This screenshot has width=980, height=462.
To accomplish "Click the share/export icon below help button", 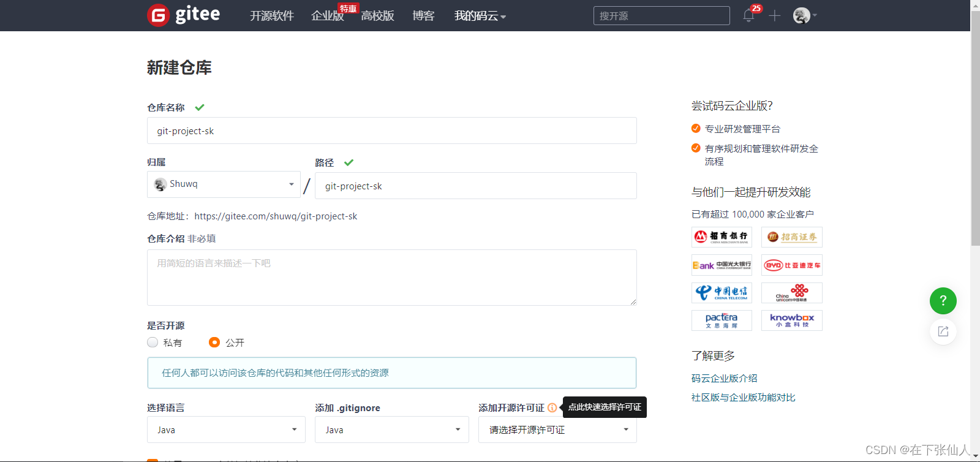I will pyautogui.click(x=943, y=331).
